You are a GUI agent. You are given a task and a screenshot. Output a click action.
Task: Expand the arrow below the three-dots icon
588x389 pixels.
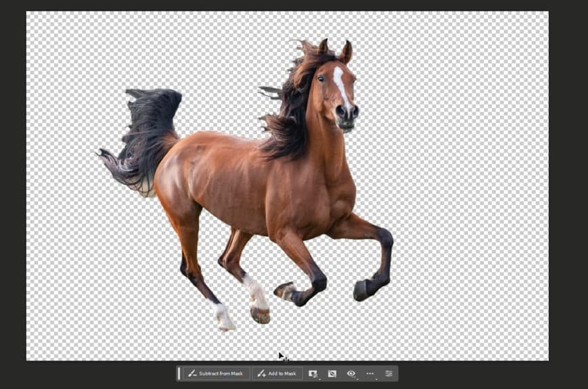tap(376, 377)
